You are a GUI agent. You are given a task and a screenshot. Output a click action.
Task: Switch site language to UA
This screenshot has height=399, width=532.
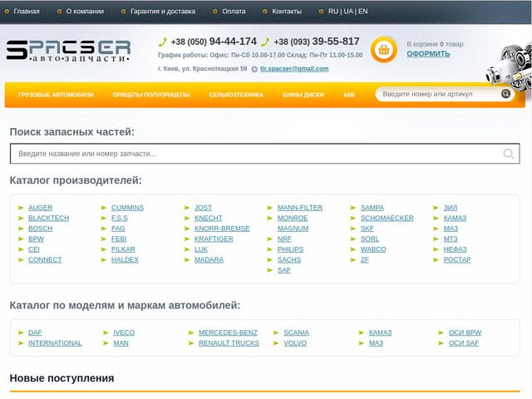pyautogui.click(x=348, y=11)
